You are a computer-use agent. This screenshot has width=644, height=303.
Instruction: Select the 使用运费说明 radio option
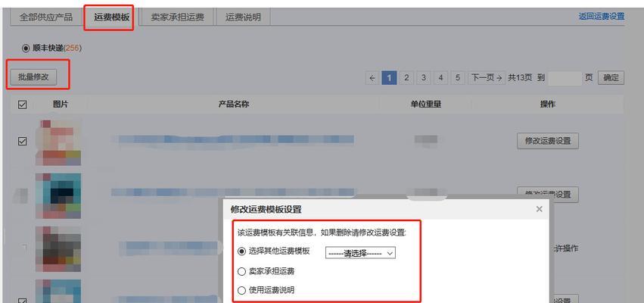[x=241, y=290]
